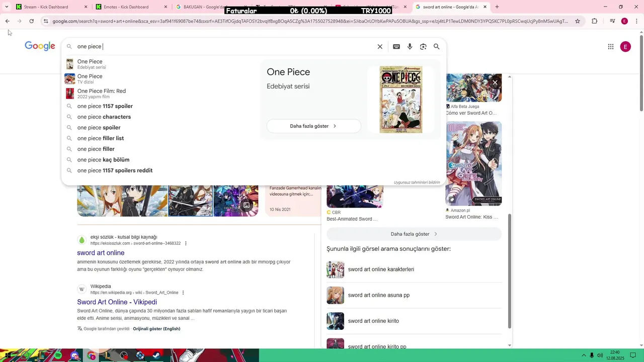Click Orijinali göster (English) link
This screenshot has height=362, width=644.
tap(156, 329)
